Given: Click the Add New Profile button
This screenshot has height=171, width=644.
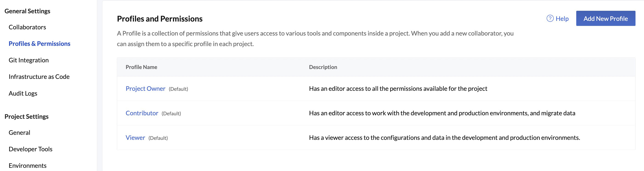Looking at the screenshot, I should point(605,19).
